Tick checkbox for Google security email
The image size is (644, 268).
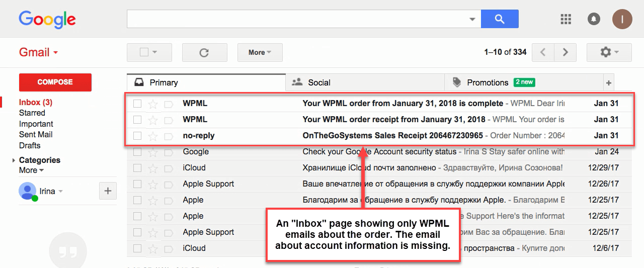tap(137, 152)
